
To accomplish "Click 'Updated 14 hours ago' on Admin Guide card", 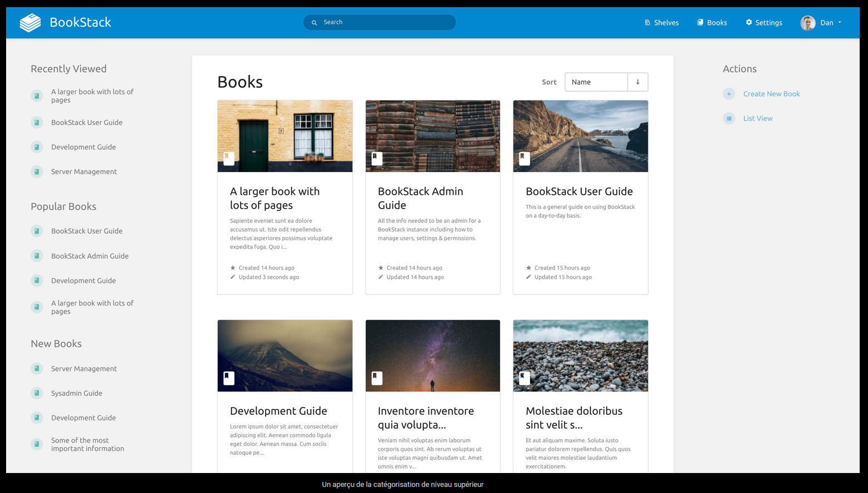I will pos(415,277).
